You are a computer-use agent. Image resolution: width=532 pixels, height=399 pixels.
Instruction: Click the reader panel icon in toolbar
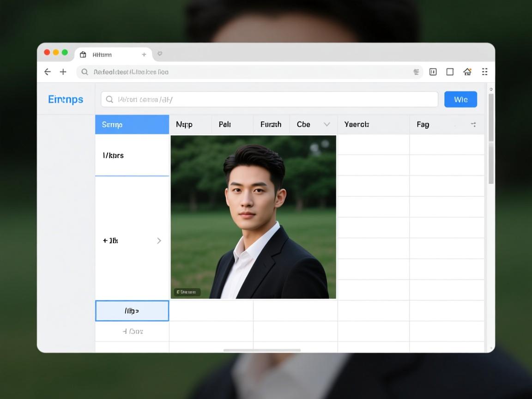(433, 72)
